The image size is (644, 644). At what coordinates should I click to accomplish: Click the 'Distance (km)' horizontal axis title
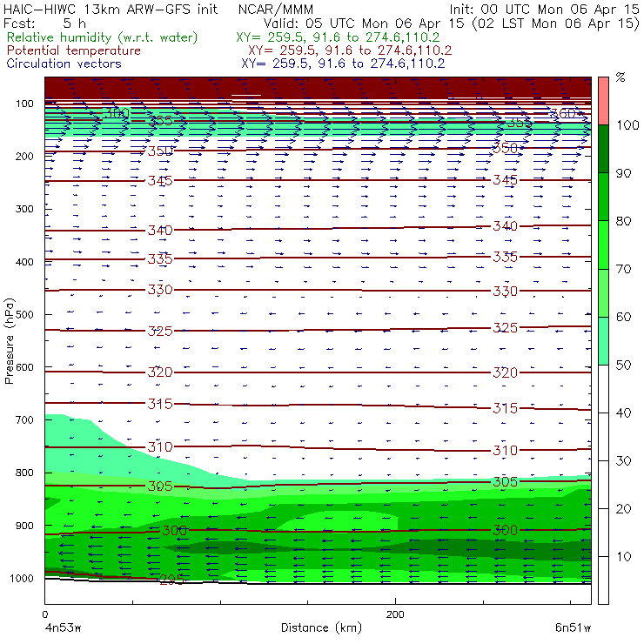[321, 627]
